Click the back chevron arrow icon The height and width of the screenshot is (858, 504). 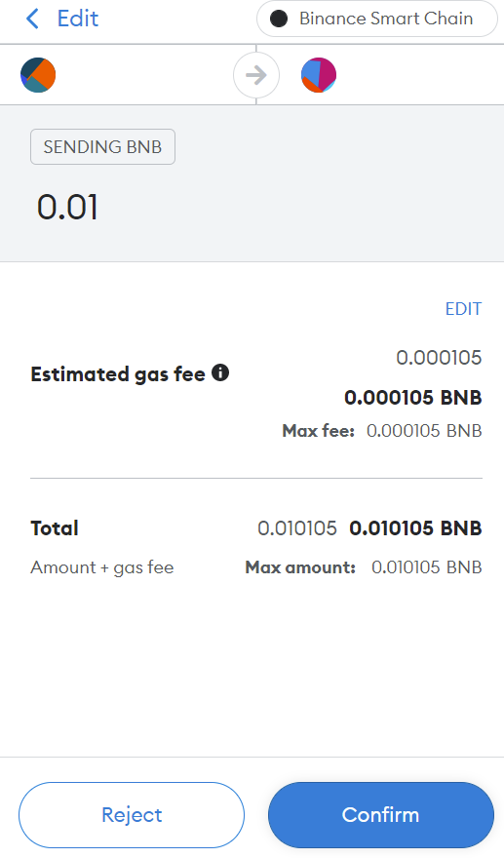32,19
